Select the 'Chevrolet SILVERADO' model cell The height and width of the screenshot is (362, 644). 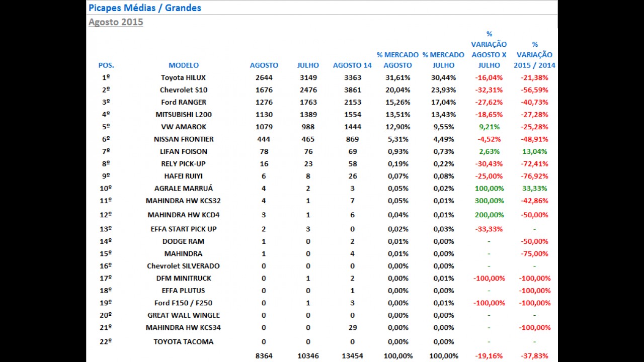pyautogui.click(x=184, y=266)
